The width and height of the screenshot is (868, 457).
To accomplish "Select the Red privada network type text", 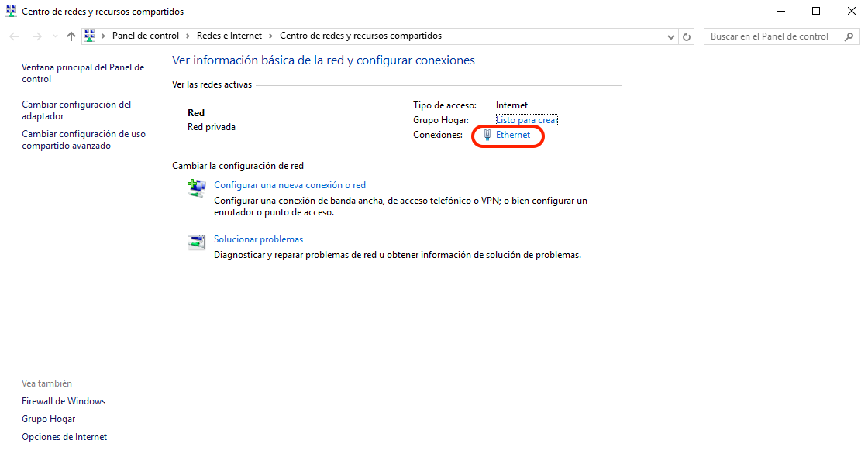I will pos(212,127).
